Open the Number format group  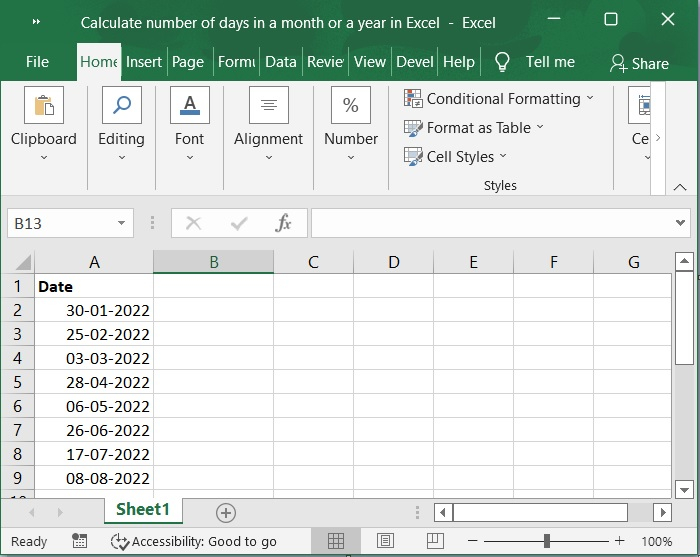[350, 122]
